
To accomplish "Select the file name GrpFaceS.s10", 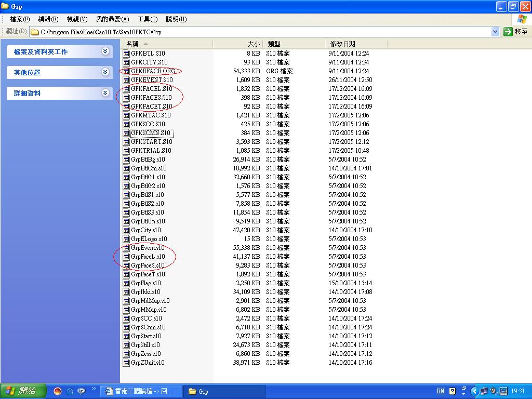I will (148, 265).
